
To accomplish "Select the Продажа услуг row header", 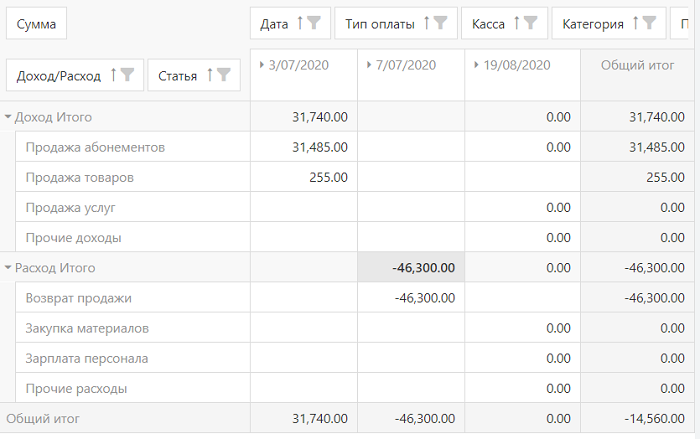I will (x=133, y=207).
